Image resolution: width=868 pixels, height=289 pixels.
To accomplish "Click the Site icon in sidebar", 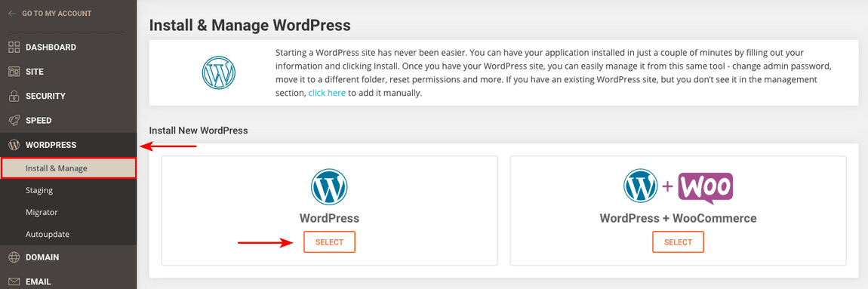I will coord(14,72).
